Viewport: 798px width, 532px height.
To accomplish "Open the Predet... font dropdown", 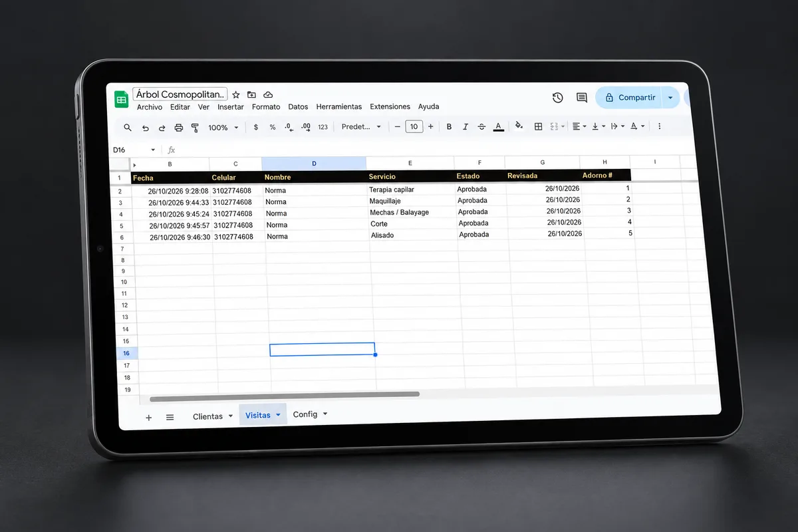I will [x=361, y=127].
